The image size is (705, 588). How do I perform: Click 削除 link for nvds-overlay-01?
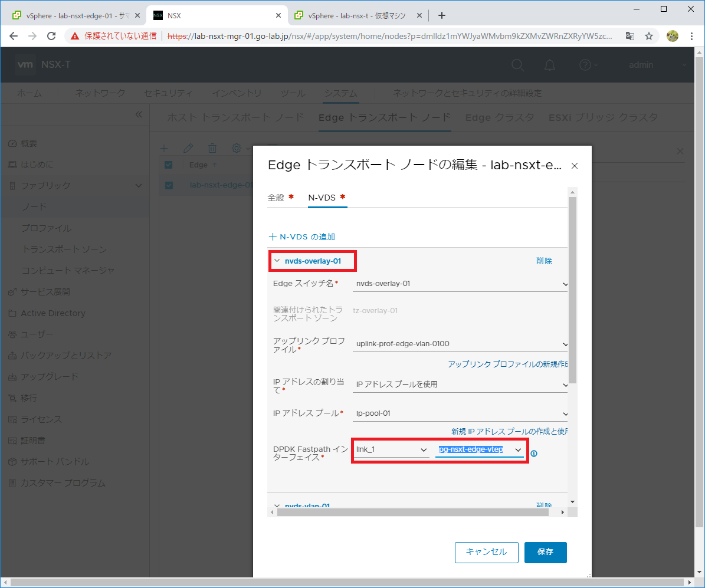[x=544, y=261]
